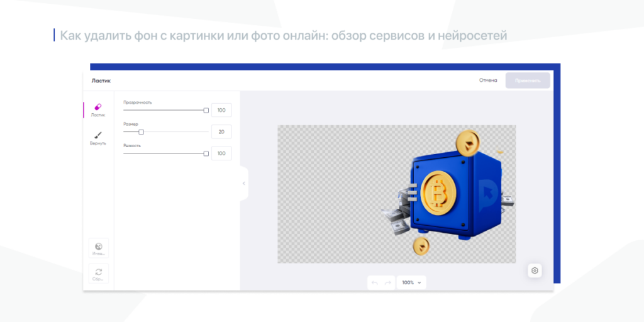The image size is (644, 322).
Task: Click the Размер value field showing 20
Action: click(221, 132)
